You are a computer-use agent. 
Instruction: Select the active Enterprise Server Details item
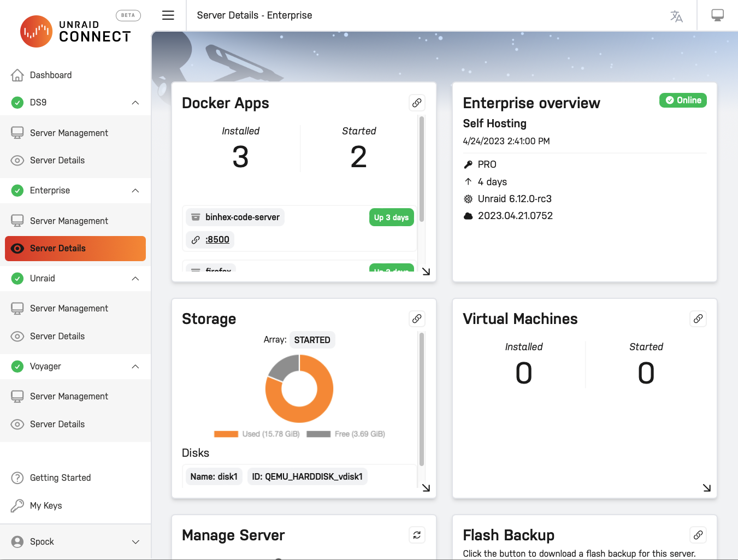tap(75, 249)
